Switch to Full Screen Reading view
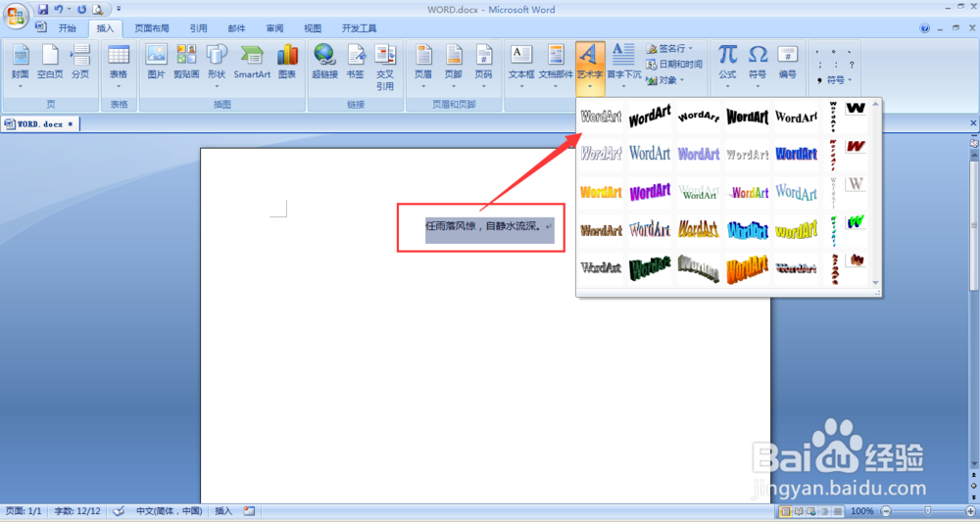980x522 pixels. coord(799,511)
